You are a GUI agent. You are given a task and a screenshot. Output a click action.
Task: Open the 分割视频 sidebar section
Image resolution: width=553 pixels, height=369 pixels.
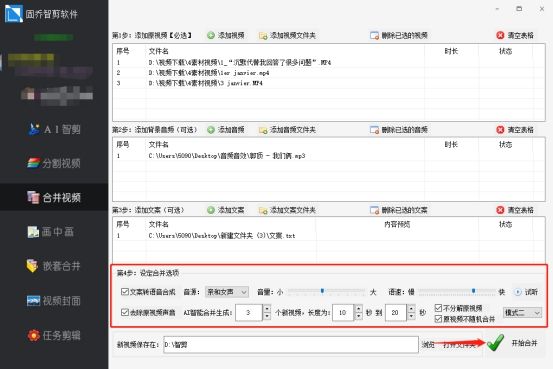click(x=54, y=163)
